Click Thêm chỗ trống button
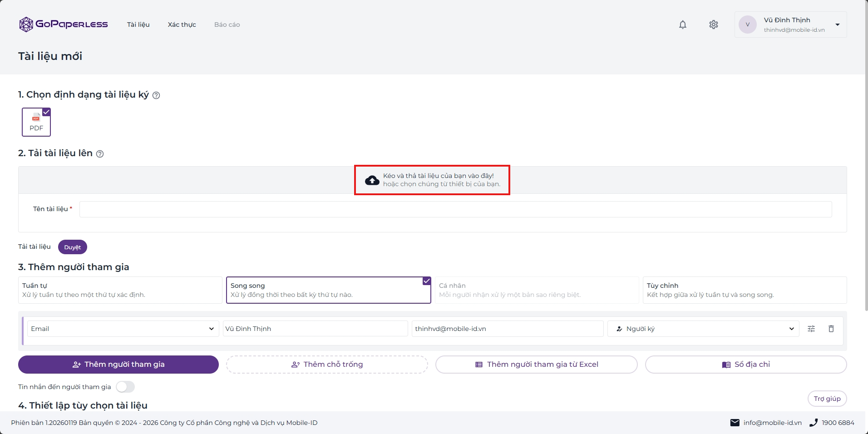868x434 pixels. 327,365
